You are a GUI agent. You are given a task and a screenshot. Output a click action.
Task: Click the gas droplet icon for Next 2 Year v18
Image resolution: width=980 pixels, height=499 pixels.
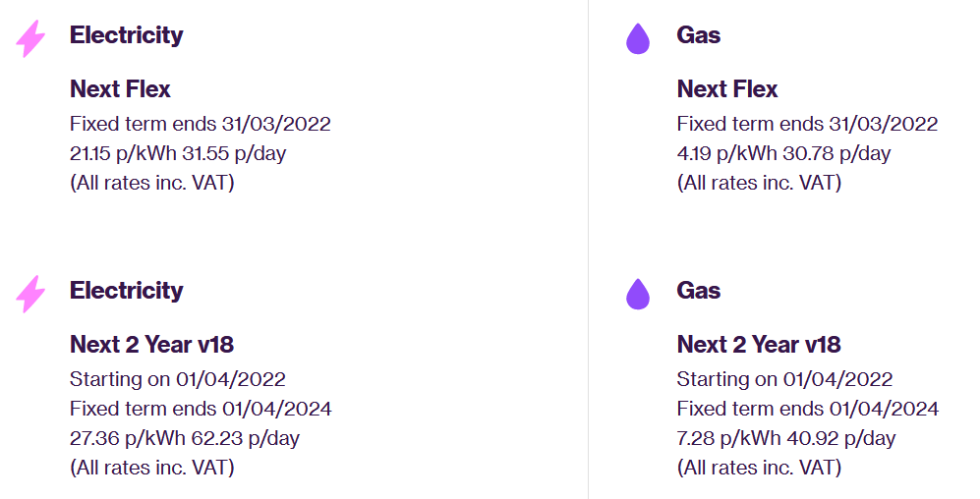(x=638, y=294)
